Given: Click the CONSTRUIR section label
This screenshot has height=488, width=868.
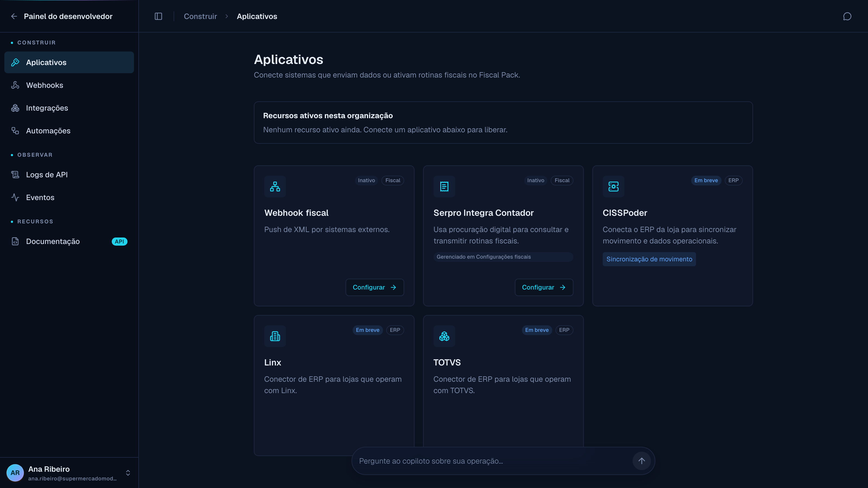Looking at the screenshot, I should [36, 43].
